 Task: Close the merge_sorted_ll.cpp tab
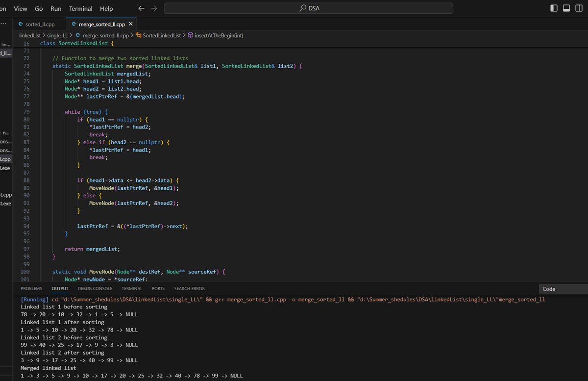(x=131, y=24)
